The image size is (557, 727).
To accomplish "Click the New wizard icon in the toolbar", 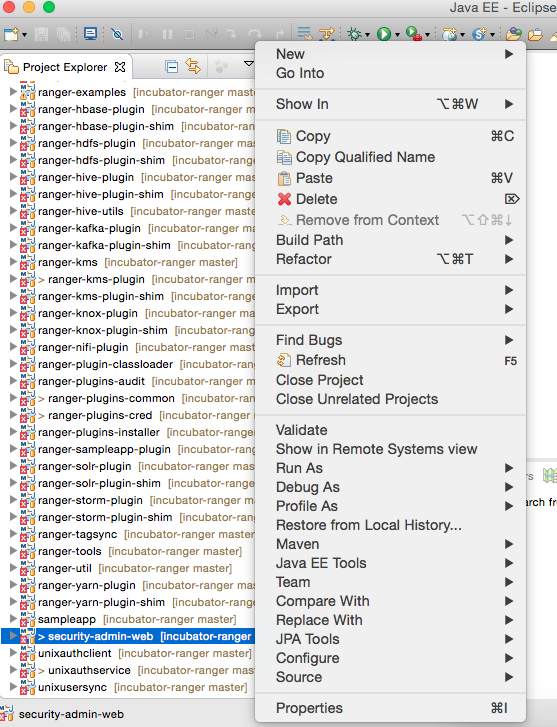I will 11,34.
